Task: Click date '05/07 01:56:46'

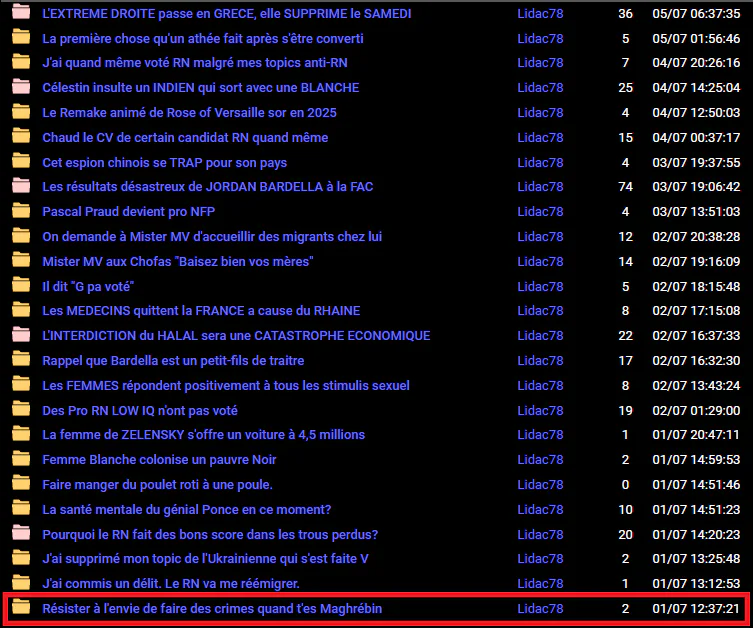Action: pyautogui.click(x=696, y=38)
